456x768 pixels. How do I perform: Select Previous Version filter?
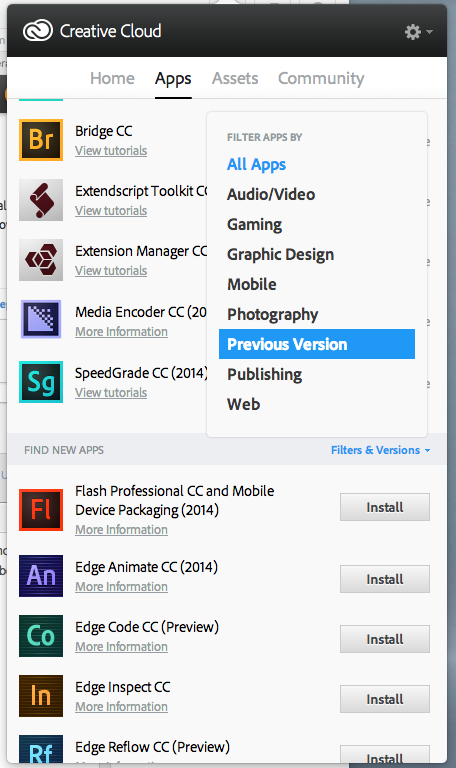(317, 344)
